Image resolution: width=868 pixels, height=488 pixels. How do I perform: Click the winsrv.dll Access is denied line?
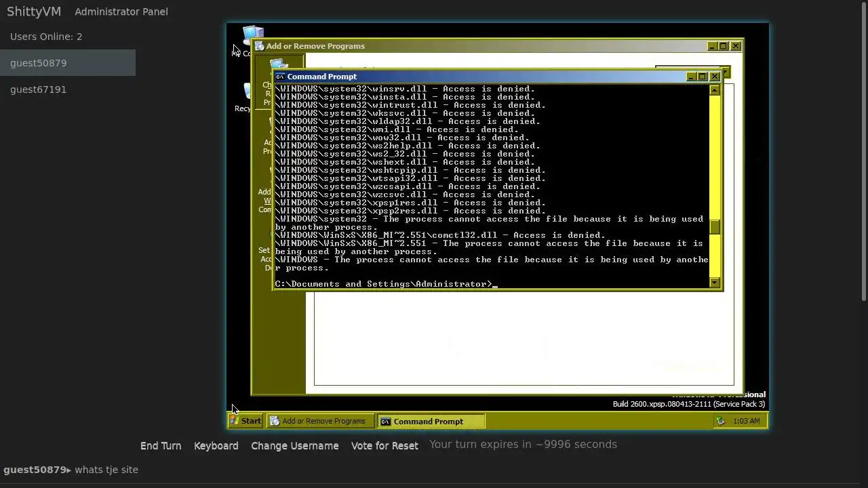405,89
